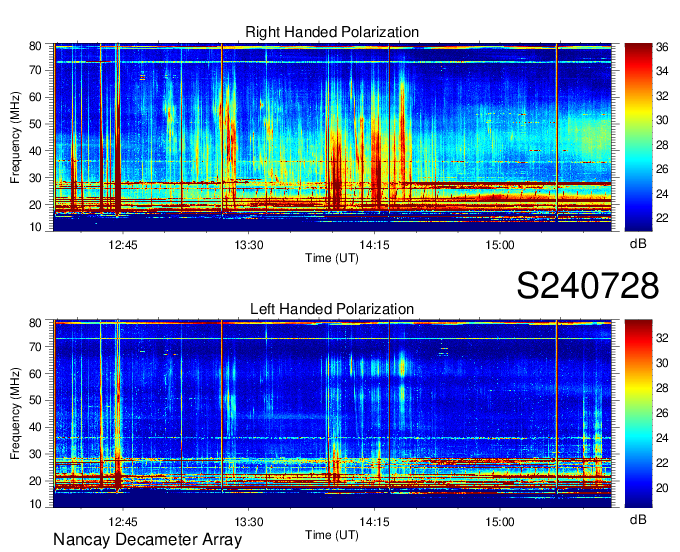Screen dimensions: 680x552
Task: Click the 20 value on lower colorbar
Action: point(662,488)
